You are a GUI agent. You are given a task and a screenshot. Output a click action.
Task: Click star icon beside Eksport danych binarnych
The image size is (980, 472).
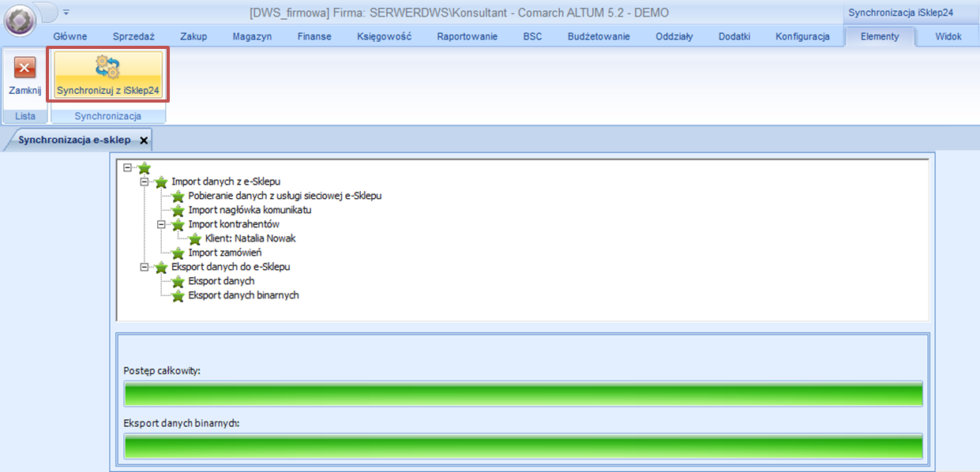(x=178, y=295)
